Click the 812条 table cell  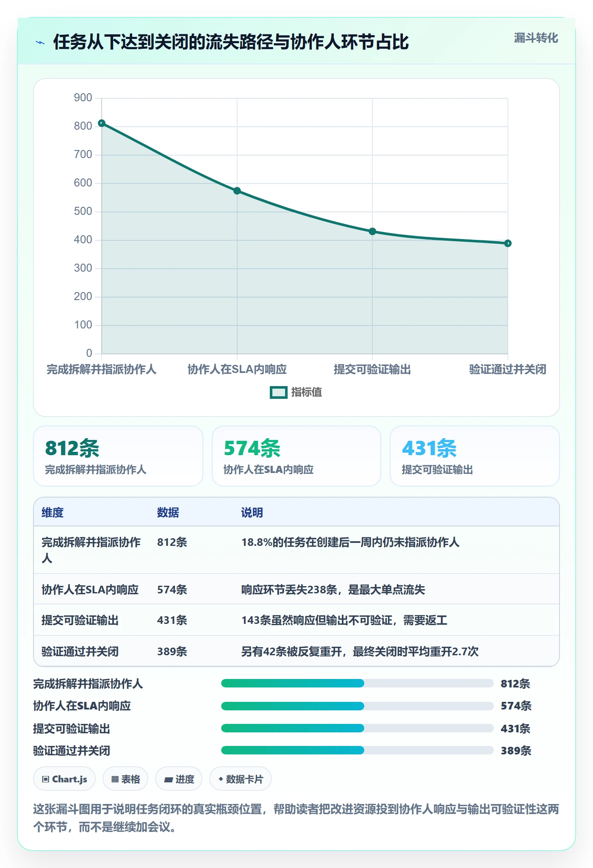point(172,542)
